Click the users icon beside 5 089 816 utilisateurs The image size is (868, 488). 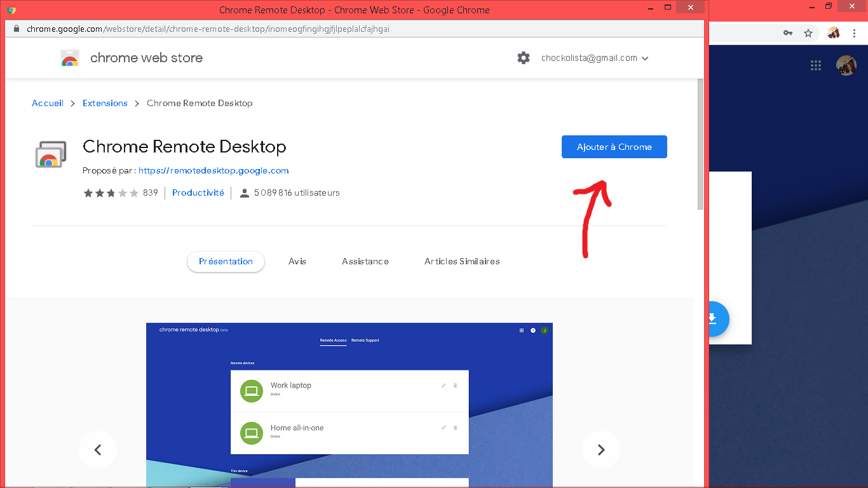tap(245, 193)
